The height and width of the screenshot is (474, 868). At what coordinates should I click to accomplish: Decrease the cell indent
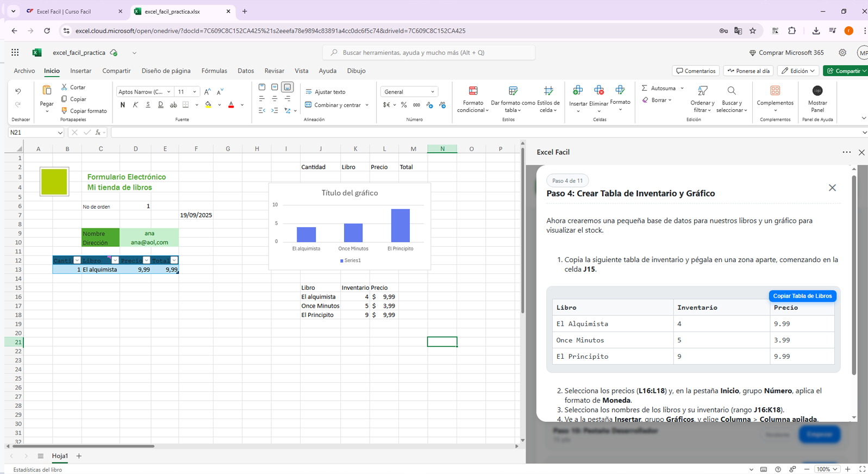point(262,110)
